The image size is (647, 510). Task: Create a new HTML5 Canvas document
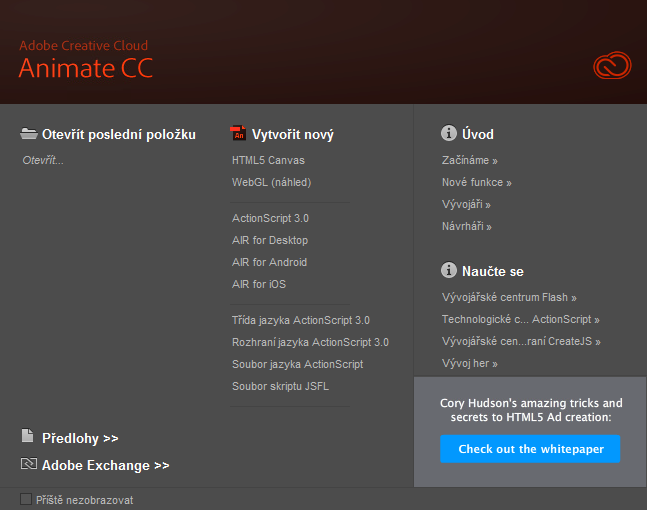(268, 160)
